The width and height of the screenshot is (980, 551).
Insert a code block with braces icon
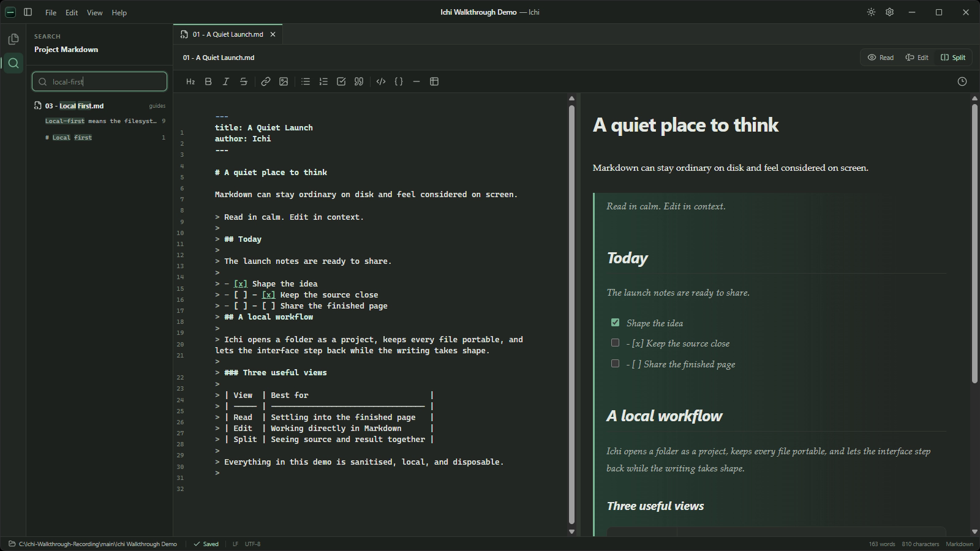point(399,81)
